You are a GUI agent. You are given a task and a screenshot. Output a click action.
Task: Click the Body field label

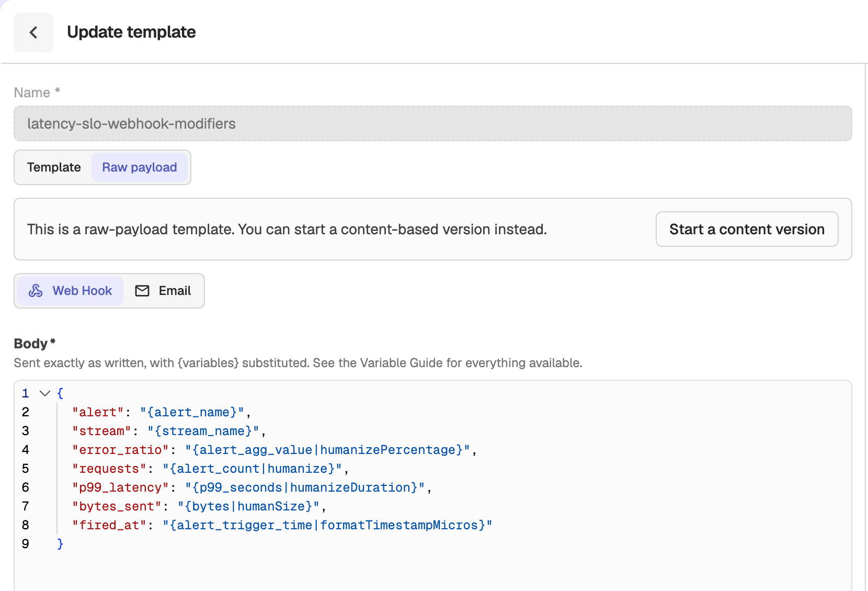(35, 344)
